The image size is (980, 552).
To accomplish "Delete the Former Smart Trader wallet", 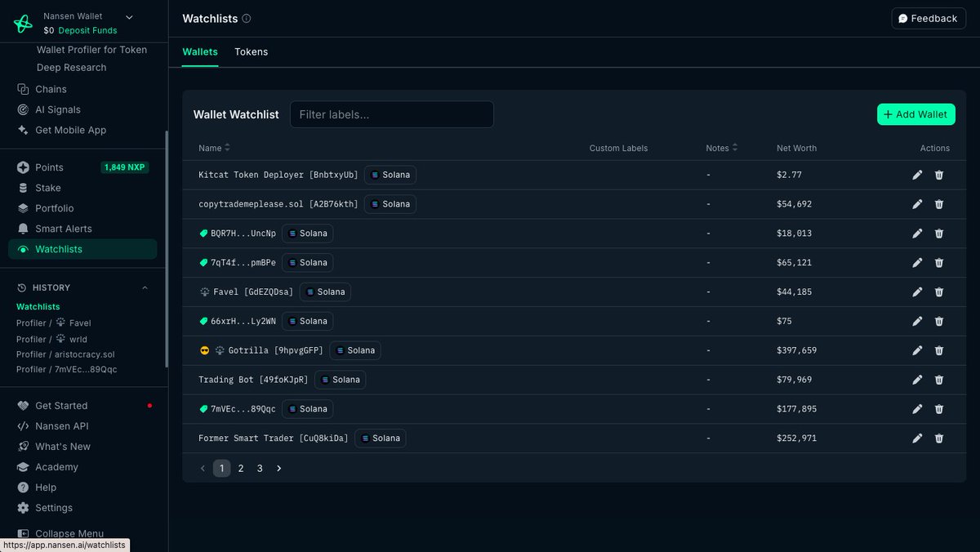I will click(939, 438).
